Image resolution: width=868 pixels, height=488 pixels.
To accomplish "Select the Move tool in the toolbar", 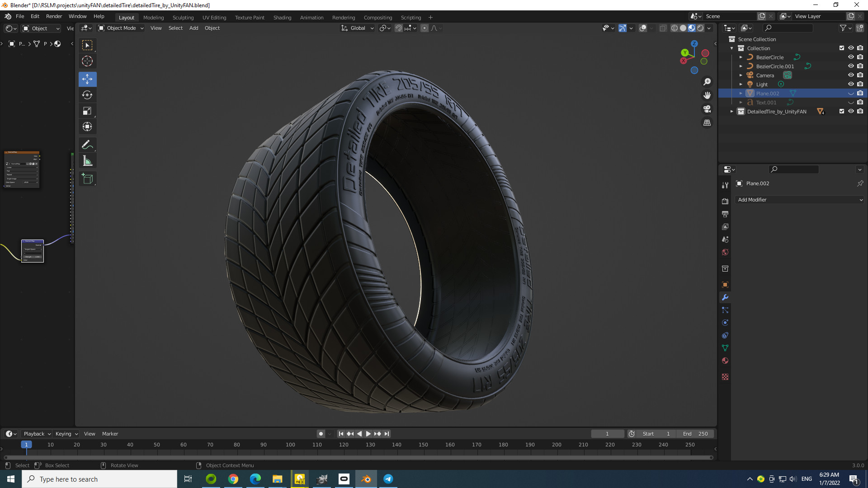I will [87, 79].
